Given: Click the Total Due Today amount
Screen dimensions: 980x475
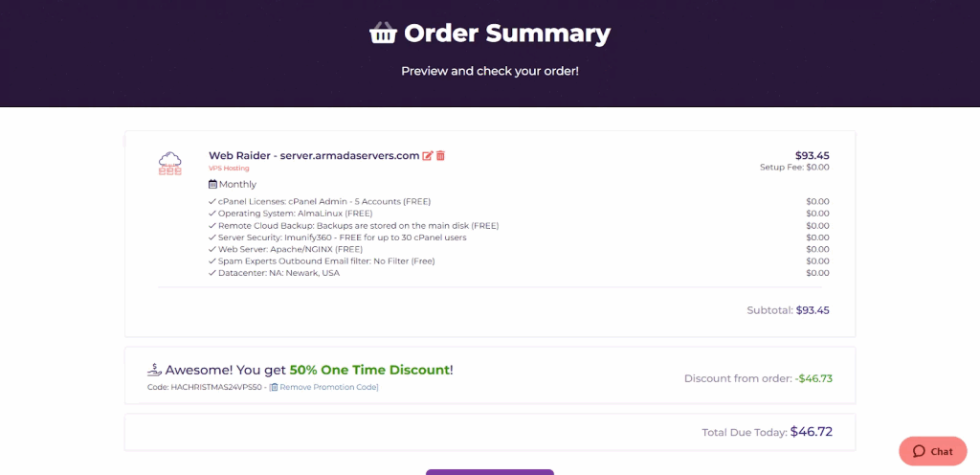Looking at the screenshot, I should click(x=811, y=432).
